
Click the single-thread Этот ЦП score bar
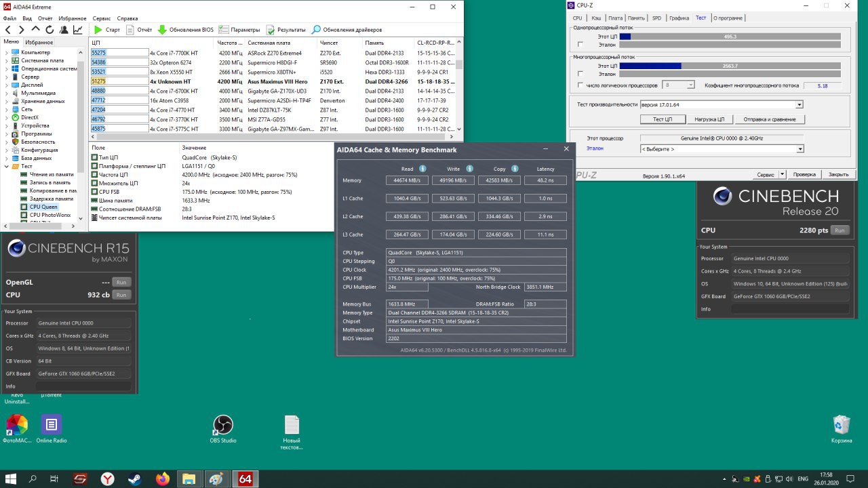(x=730, y=37)
